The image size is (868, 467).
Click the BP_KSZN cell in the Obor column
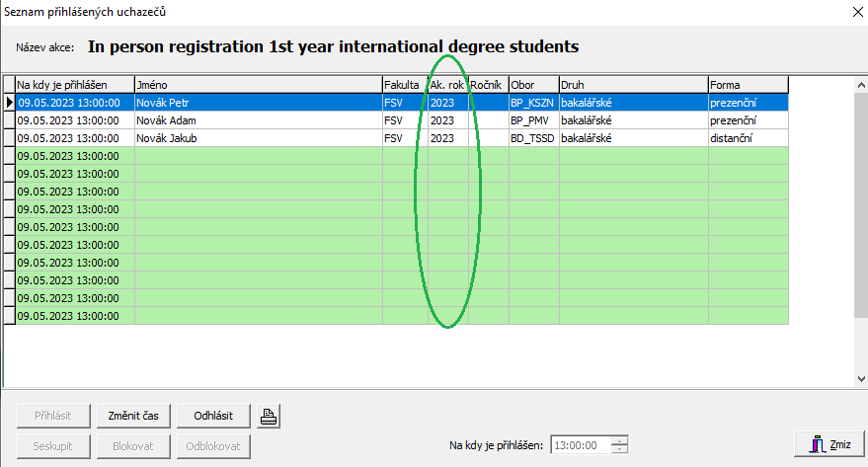533,102
